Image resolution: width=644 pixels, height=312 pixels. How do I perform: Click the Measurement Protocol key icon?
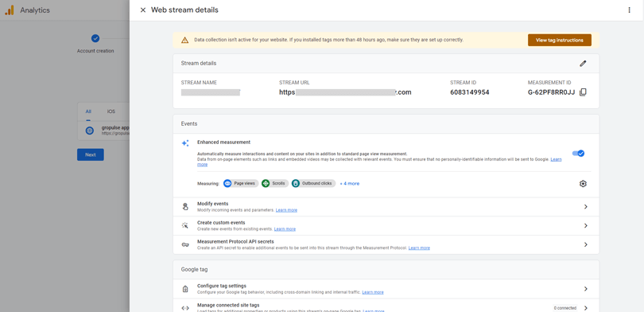tap(185, 244)
